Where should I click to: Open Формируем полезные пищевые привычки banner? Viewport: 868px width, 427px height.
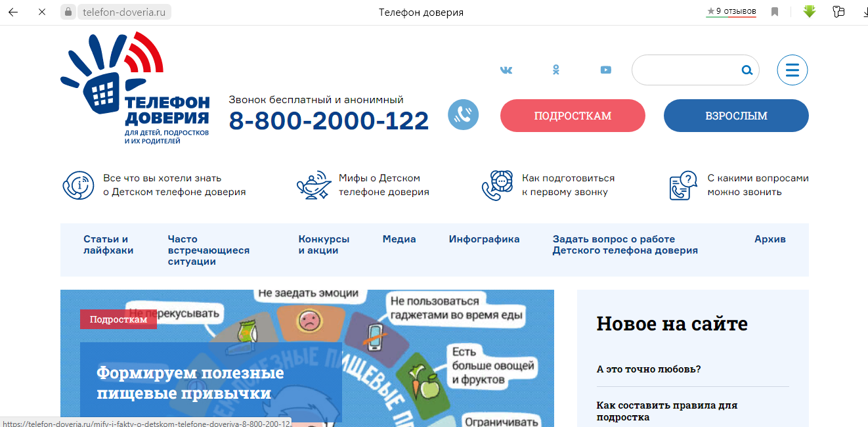click(x=190, y=383)
